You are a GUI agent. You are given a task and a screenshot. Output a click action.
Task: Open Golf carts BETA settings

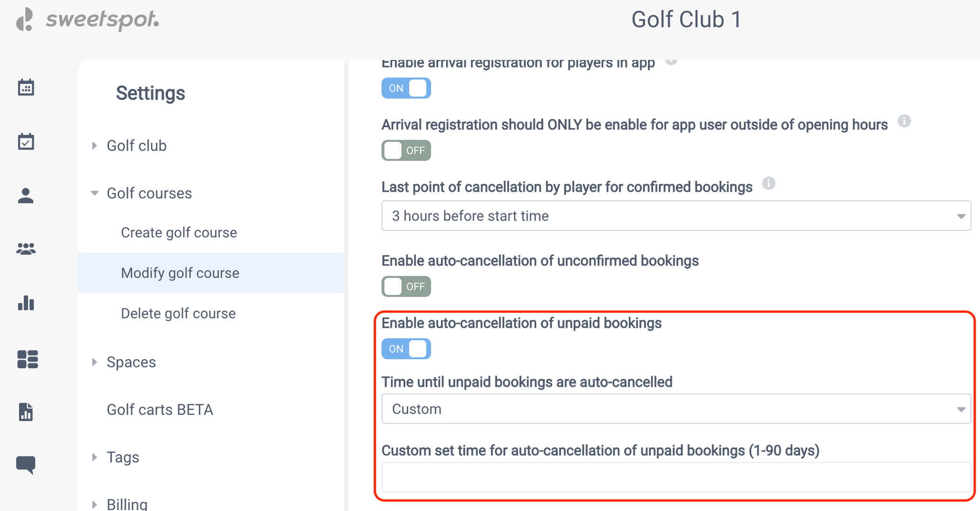click(x=160, y=410)
